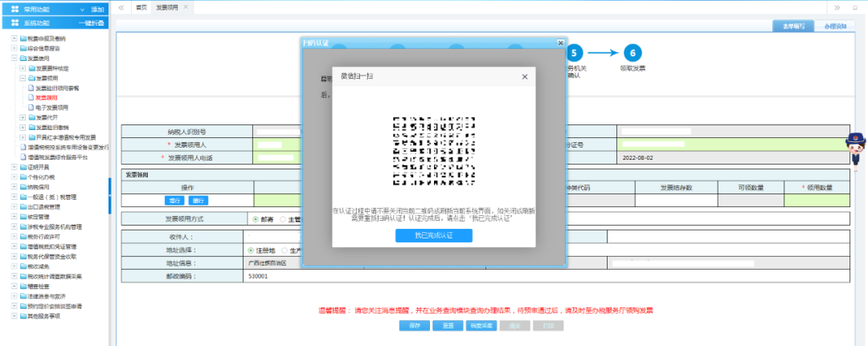Image resolution: width=868 pixels, height=346 pixels.
Task: Expand the 税费申报及缴纳 tree node
Action: coord(14,39)
